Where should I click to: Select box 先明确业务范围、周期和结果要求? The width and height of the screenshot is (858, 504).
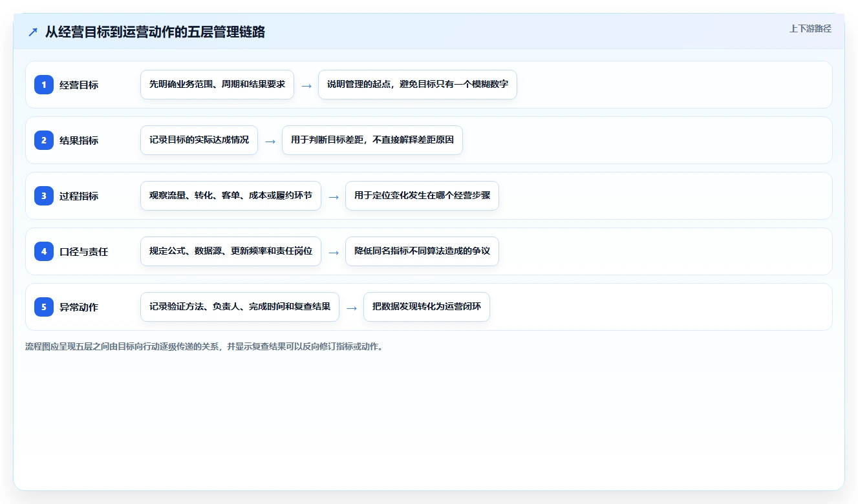[x=217, y=85]
